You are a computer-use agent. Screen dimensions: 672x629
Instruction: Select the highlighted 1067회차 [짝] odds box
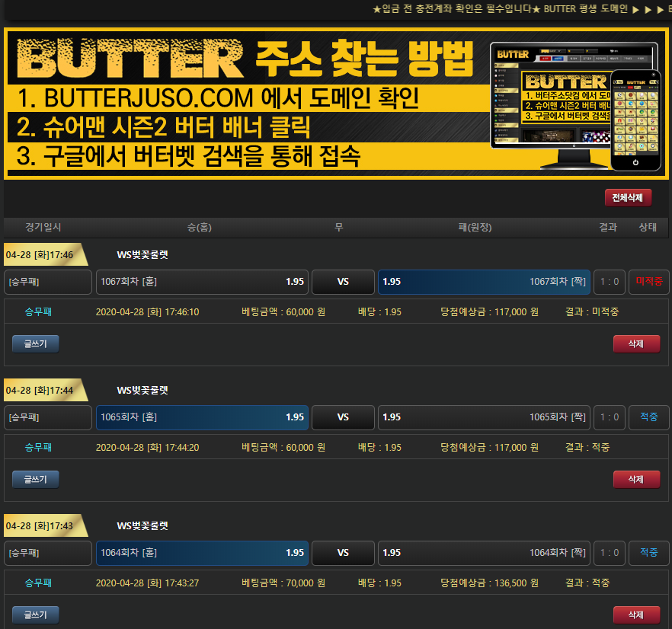coord(484,282)
